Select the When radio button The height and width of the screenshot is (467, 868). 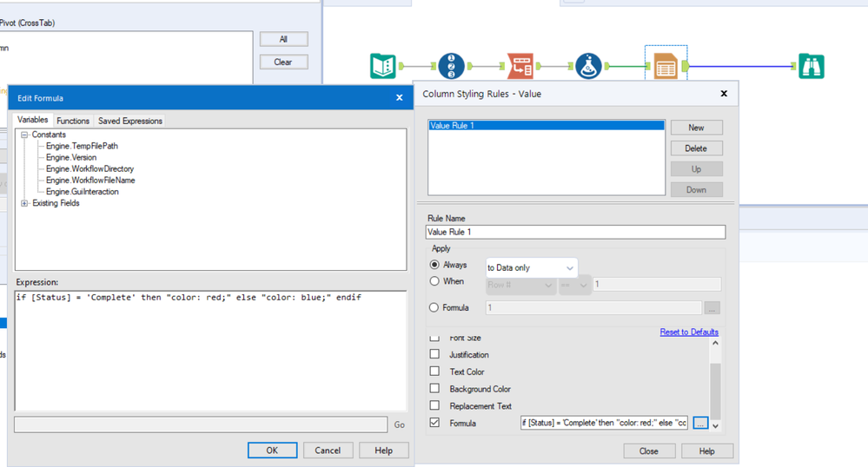pyautogui.click(x=434, y=281)
